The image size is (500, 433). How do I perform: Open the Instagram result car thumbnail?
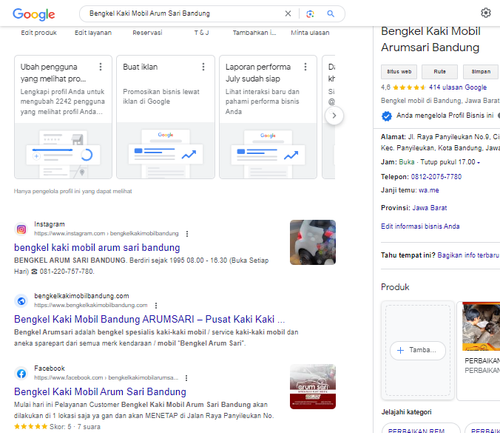coord(313,242)
